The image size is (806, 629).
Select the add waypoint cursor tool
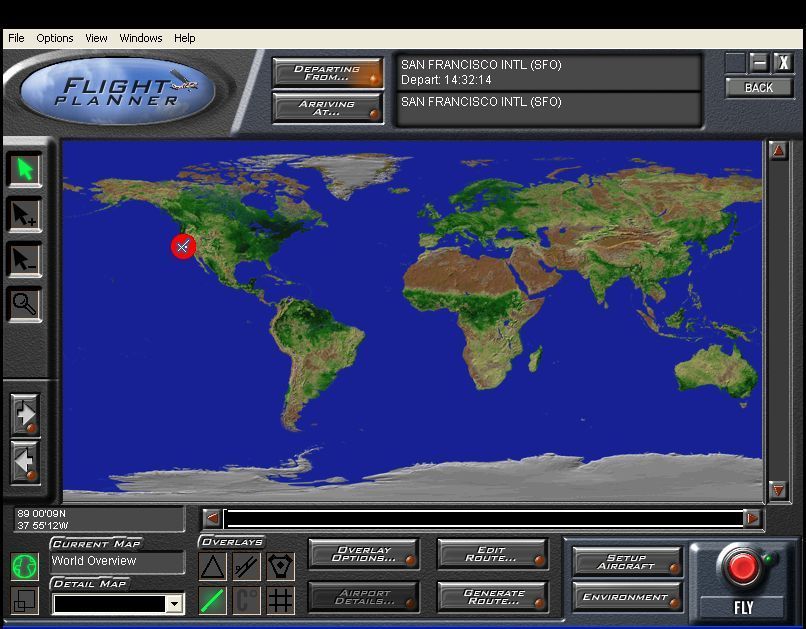[25, 214]
